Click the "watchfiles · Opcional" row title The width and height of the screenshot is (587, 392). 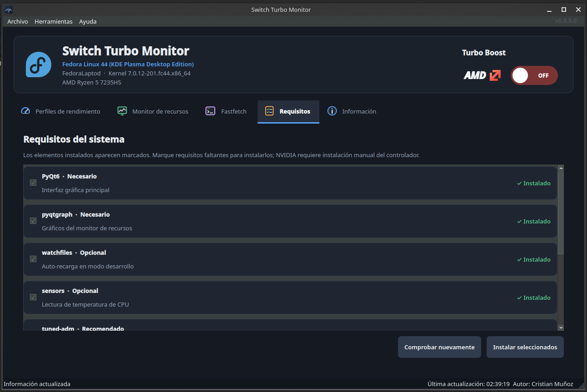point(74,253)
